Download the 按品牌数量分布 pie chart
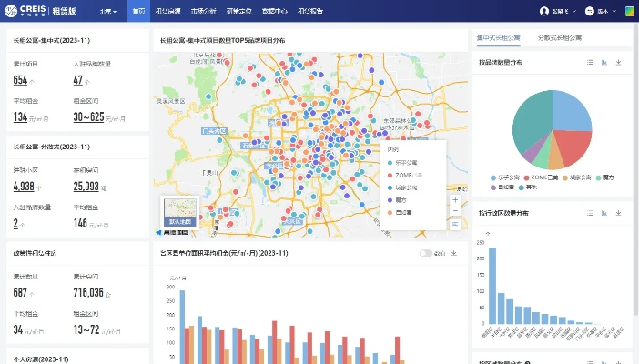Image resolution: width=639 pixels, height=364 pixels. [x=618, y=62]
